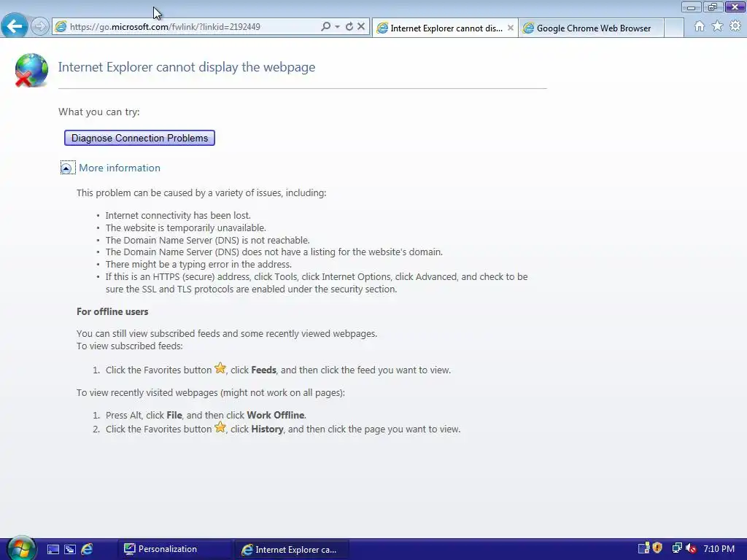
Task: Click Switch between windows quick launch icon
Action: (70, 549)
